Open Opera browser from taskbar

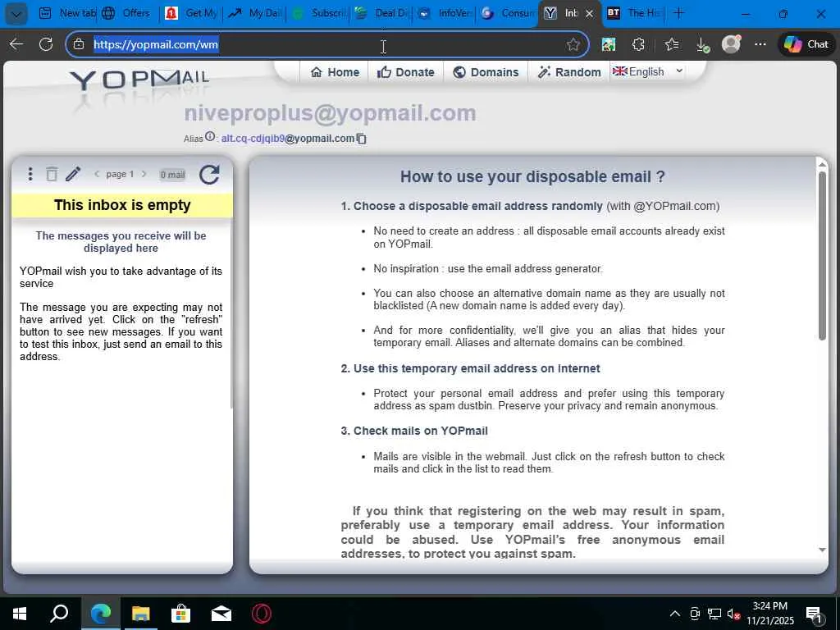coord(262,614)
